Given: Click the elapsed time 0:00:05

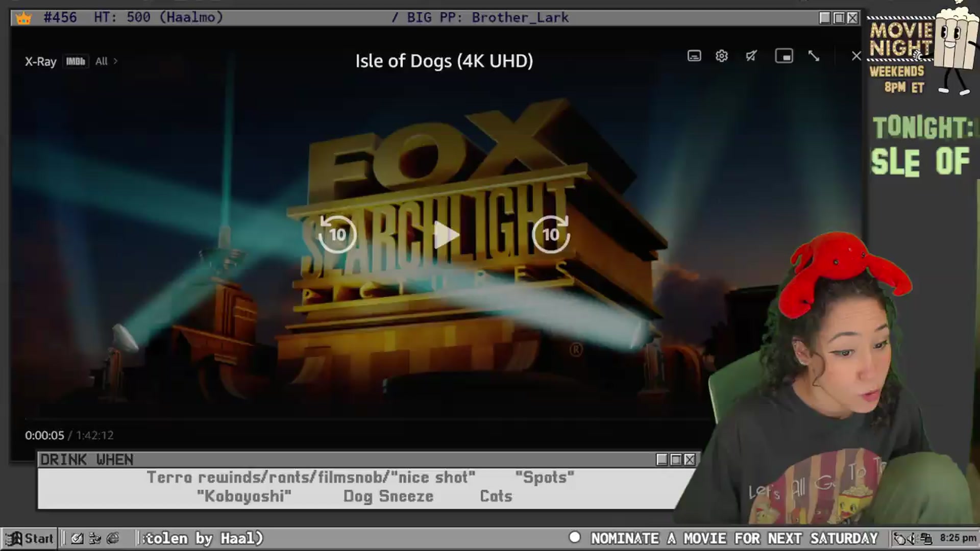Looking at the screenshot, I should (x=44, y=435).
